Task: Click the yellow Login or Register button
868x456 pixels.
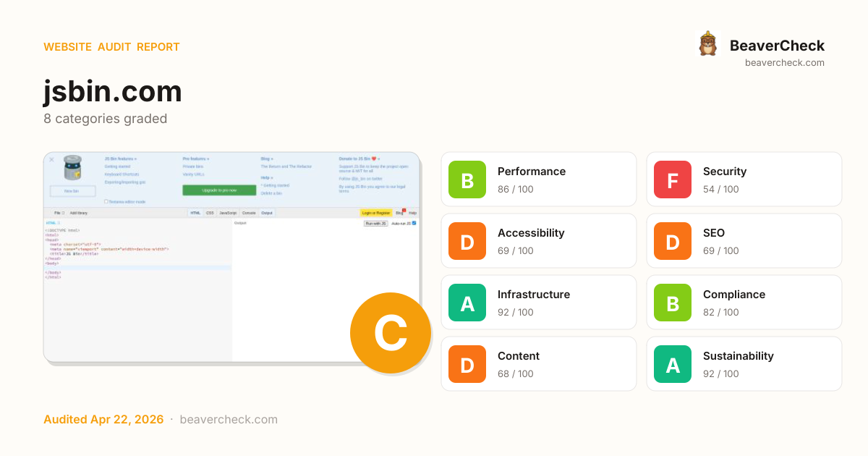Action: 375,213
